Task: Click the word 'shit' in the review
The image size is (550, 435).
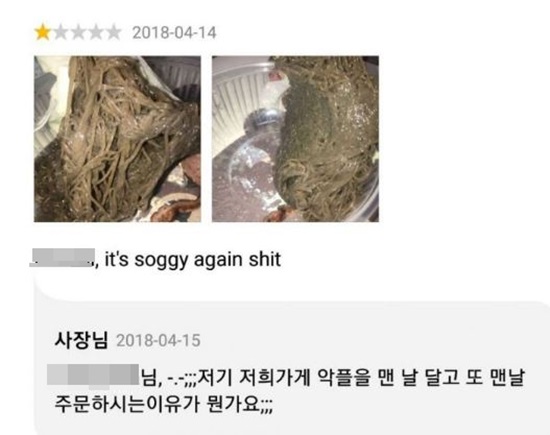Action: click(265, 260)
